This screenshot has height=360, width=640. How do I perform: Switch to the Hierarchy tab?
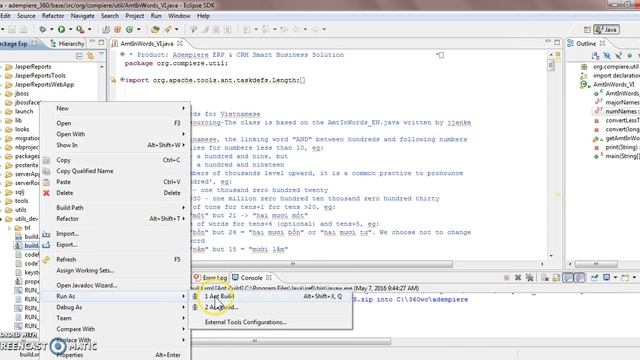pos(67,43)
